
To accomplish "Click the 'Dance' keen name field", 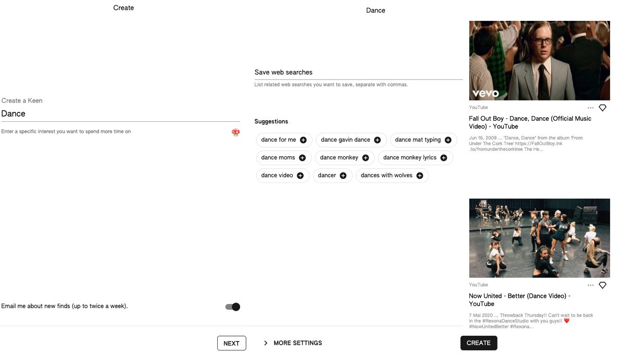I will pos(120,114).
